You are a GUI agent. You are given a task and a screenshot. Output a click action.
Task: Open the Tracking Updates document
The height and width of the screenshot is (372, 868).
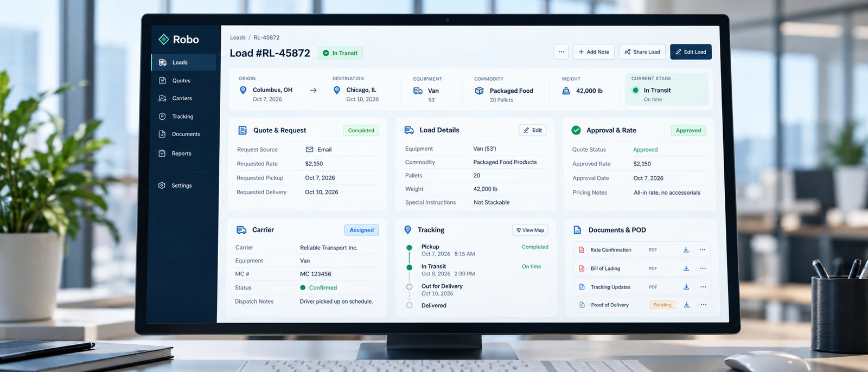[x=610, y=287]
